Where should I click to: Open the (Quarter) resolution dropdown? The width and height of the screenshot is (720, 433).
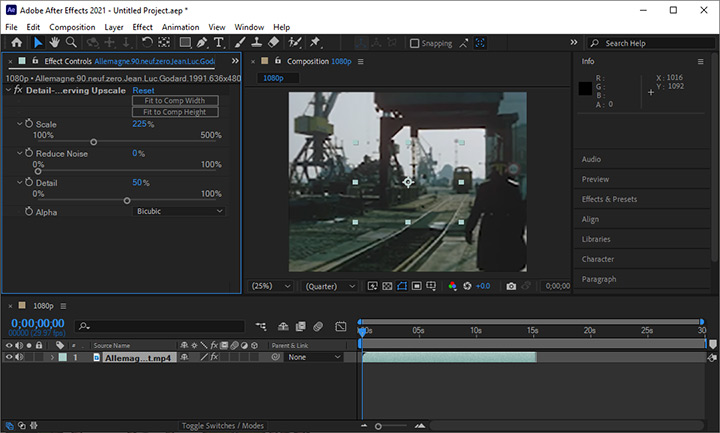click(x=330, y=286)
